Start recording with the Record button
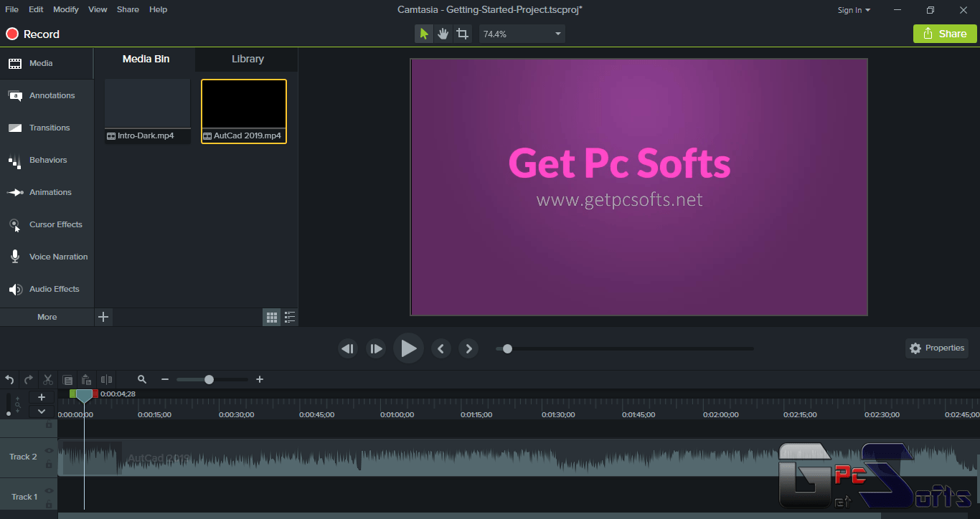Screen dimensions: 980x519 pos(33,34)
